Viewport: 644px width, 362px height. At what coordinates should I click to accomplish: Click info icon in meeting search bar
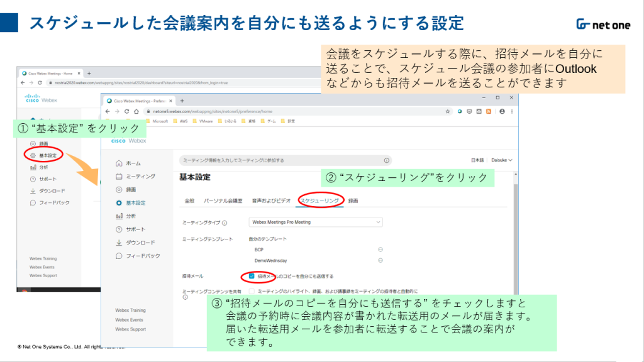point(387,160)
